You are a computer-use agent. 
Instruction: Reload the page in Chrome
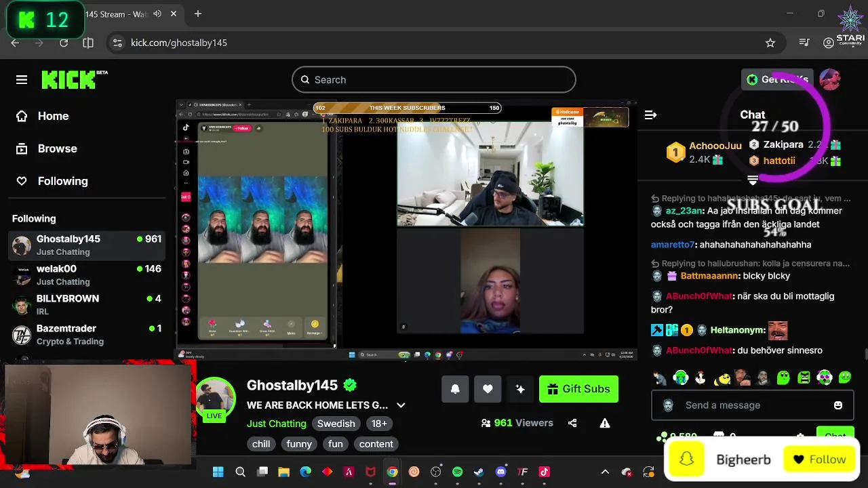coord(64,43)
